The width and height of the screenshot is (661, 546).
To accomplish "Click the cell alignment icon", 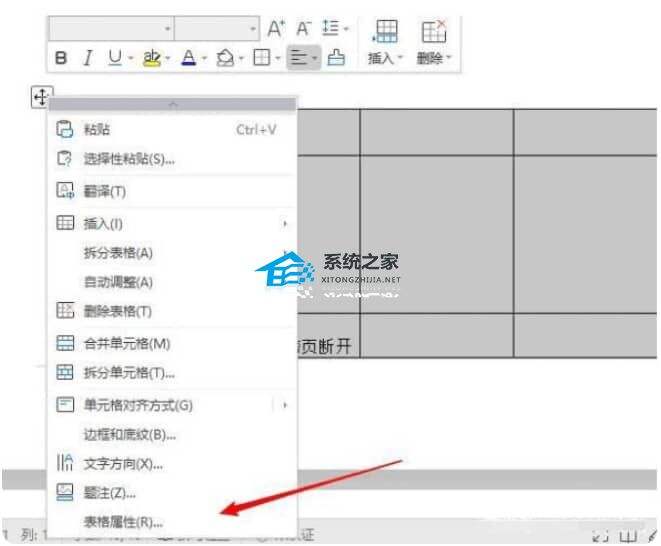I will coord(65,404).
